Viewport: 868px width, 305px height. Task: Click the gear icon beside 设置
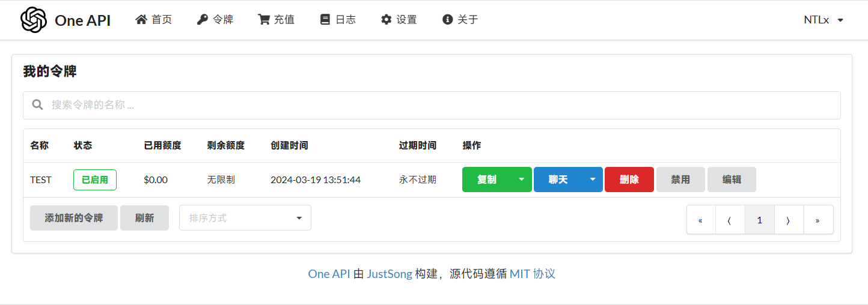pos(387,20)
